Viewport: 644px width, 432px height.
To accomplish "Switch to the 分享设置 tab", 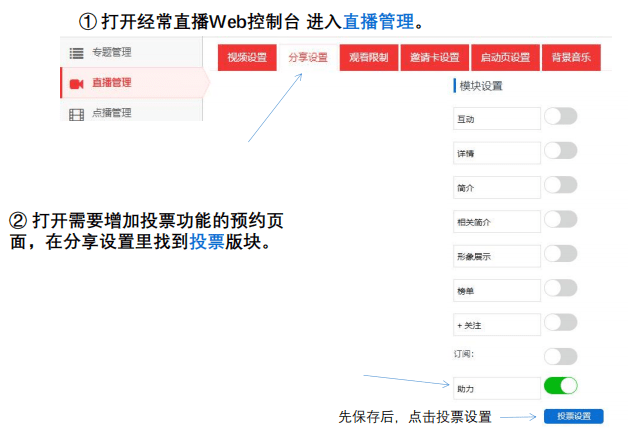I will click(308, 58).
